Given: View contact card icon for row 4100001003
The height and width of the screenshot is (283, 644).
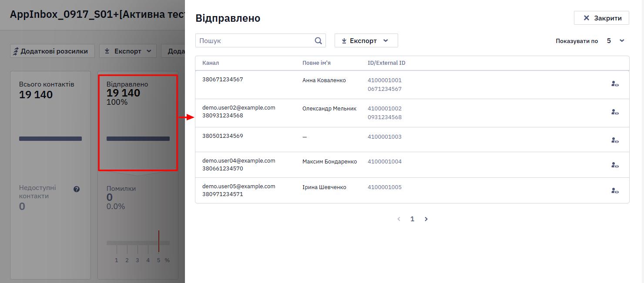Looking at the screenshot, I should tap(615, 140).
